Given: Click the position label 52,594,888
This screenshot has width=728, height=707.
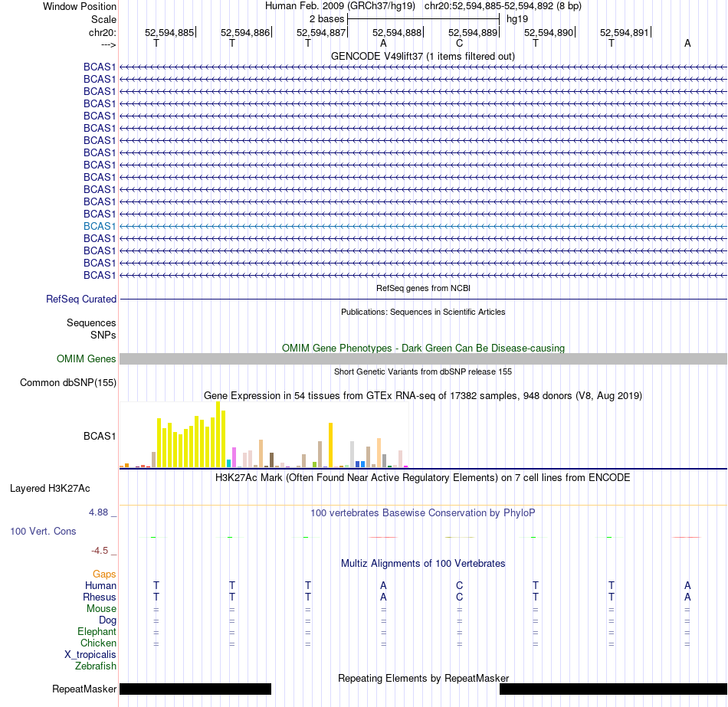Looking at the screenshot, I should [397, 32].
